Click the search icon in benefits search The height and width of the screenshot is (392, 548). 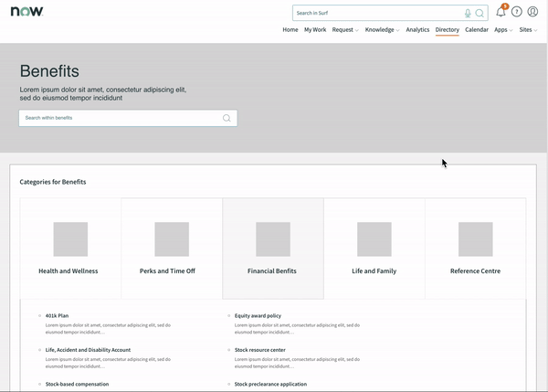click(227, 118)
